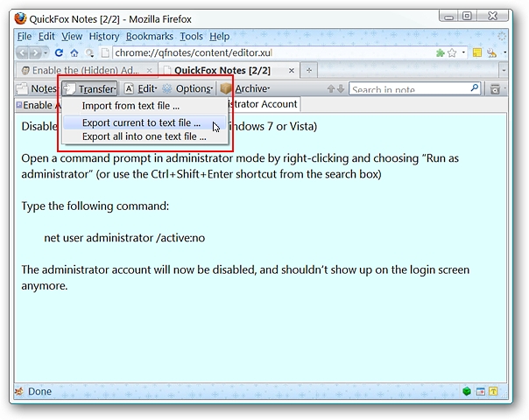The height and width of the screenshot is (420, 529).
Task: Click the text 'The administrator account will now be disabled'
Action: pos(138,269)
